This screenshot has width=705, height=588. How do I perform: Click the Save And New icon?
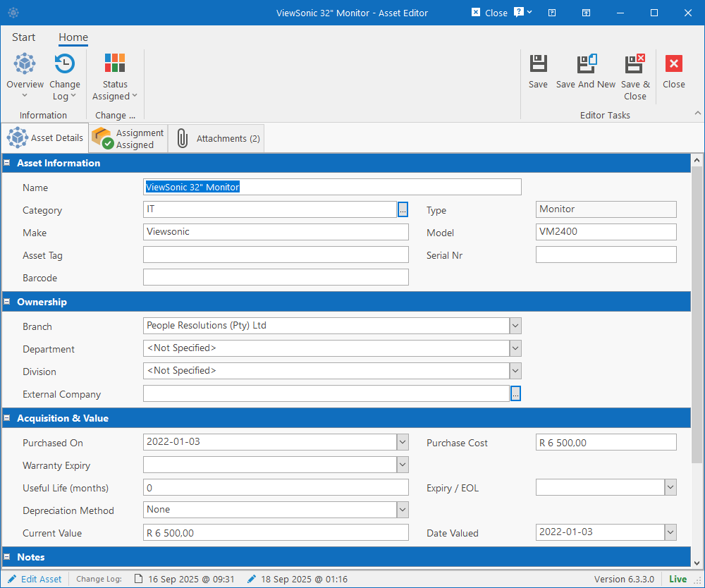[x=587, y=63]
